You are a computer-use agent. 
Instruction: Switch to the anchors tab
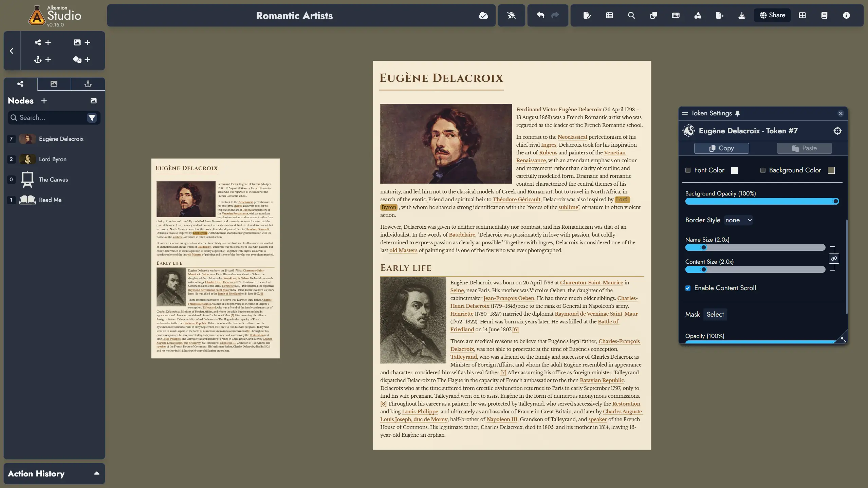pos(88,84)
